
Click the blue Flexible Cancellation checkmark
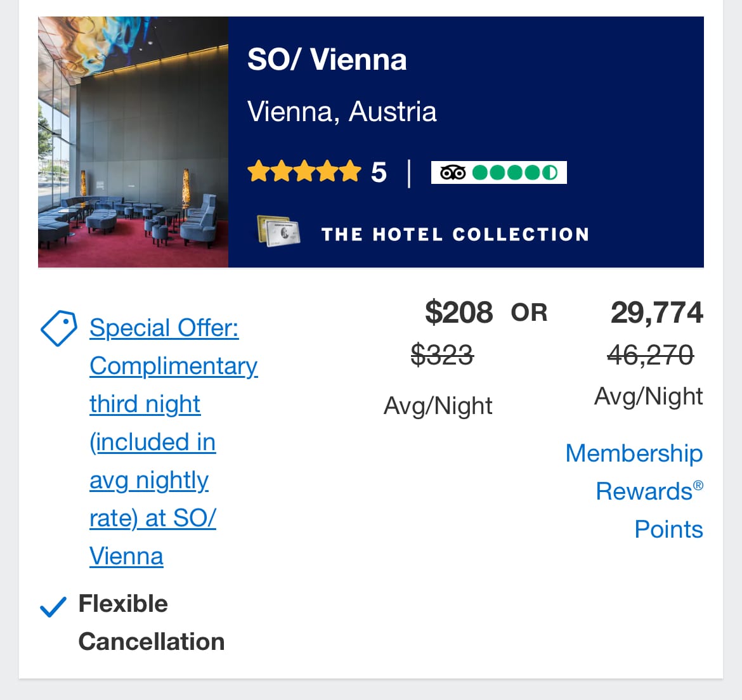53,607
